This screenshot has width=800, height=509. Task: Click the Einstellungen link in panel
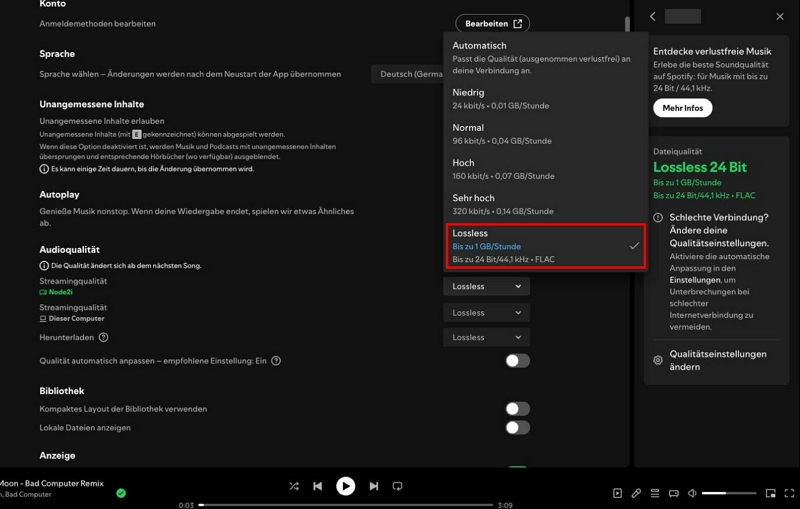695,280
